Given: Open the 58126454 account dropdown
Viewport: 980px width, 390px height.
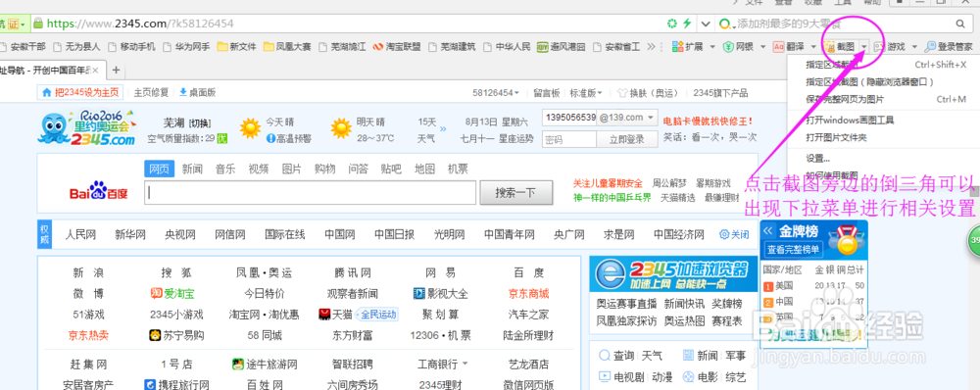Looking at the screenshot, I should pos(496,93).
